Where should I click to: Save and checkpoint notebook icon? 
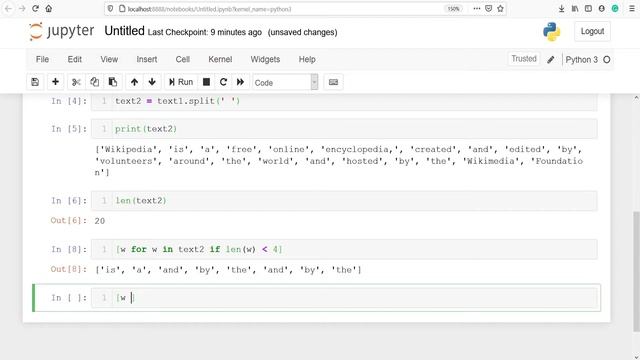35,82
